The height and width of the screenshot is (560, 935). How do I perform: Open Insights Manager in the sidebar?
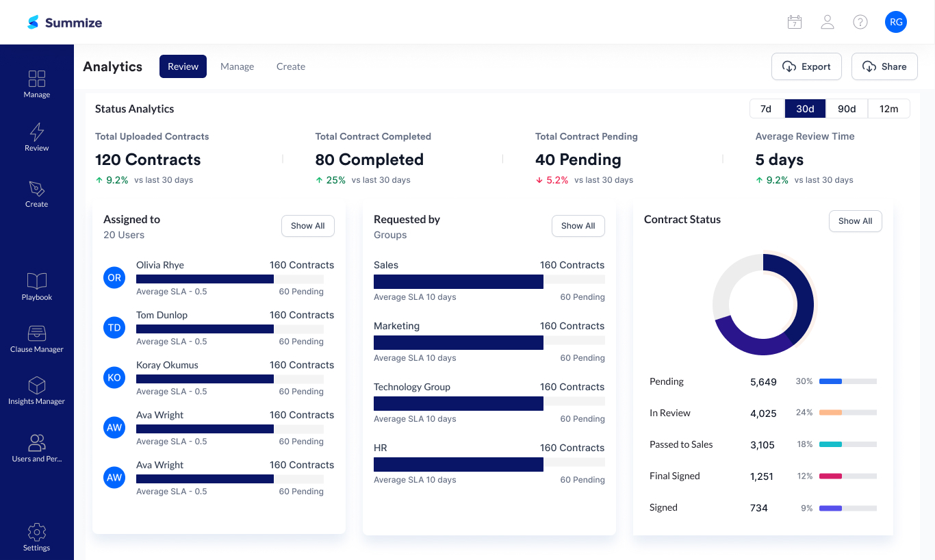(37, 391)
